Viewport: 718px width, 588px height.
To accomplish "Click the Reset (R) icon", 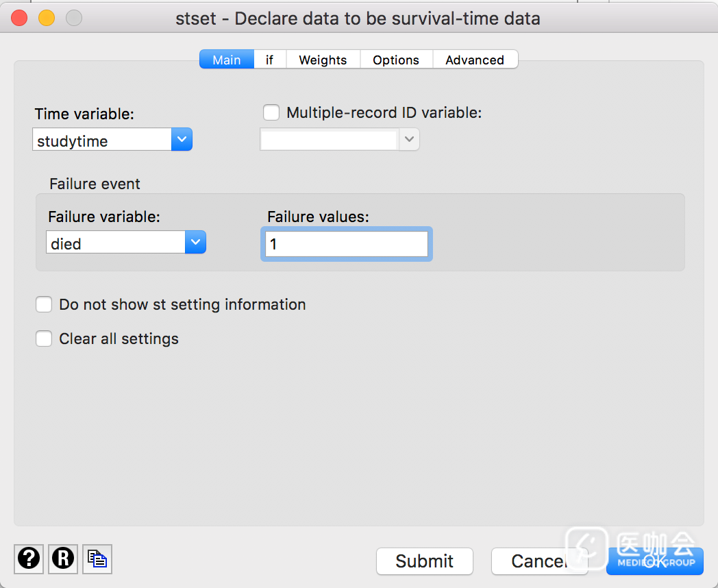I will (x=63, y=559).
